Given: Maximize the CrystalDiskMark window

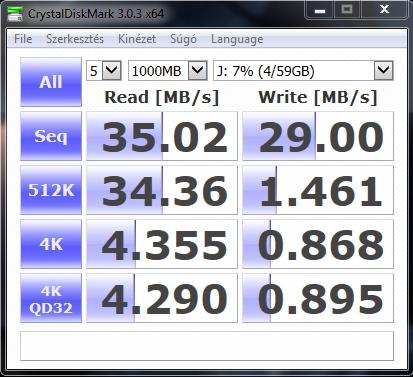Looking at the screenshot, I should coord(347,10).
